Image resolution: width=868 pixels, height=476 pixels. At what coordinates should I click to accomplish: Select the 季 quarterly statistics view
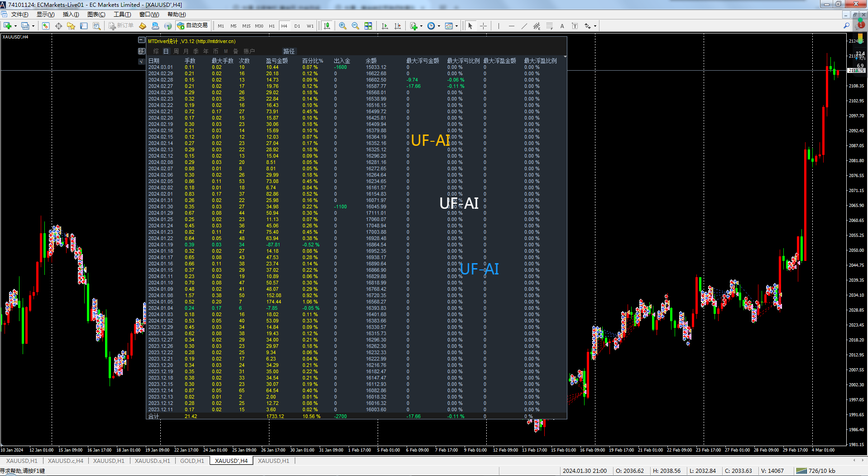coord(196,51)
